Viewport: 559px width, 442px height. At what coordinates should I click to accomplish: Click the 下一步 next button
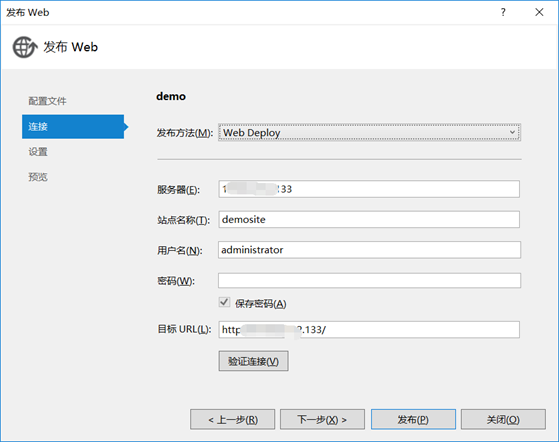(x=322, y=419)
